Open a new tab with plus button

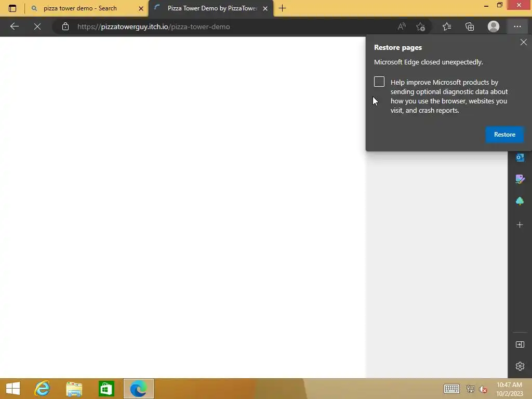(282, 8)
